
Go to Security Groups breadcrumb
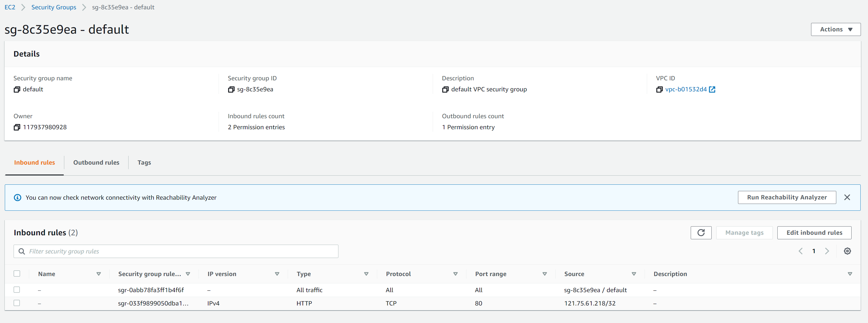coord(54,7)
